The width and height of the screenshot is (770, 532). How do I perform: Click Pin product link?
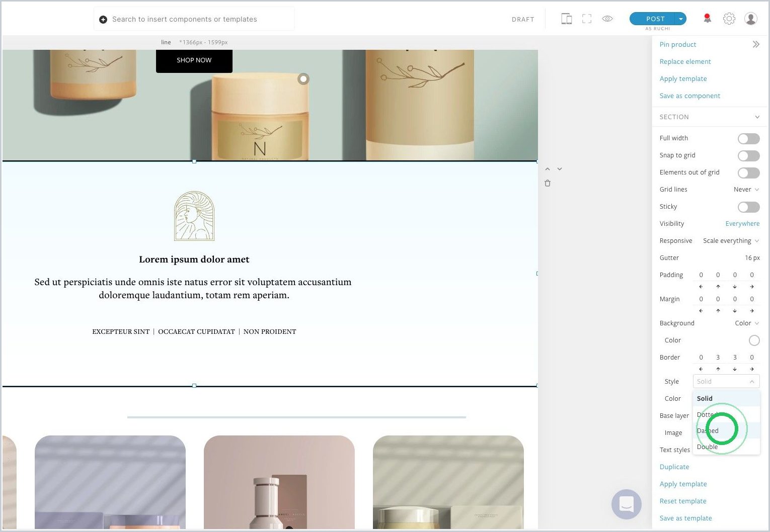[678, 44]
